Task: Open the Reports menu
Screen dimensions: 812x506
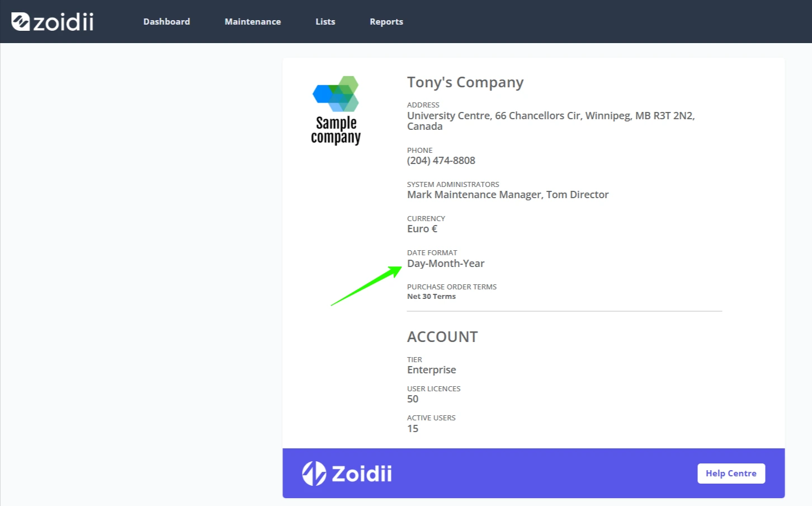Action: [x=386, y=22]
